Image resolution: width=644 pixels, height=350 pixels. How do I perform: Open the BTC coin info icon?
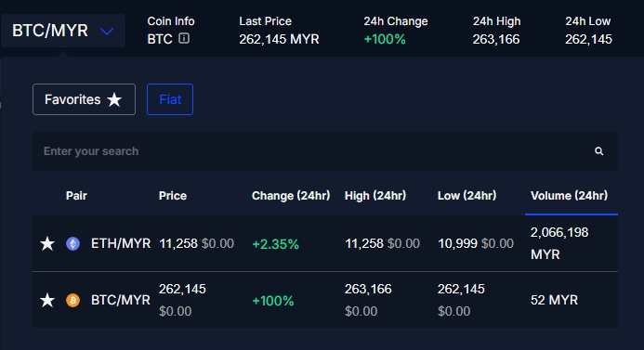click(x=184, y=38)
